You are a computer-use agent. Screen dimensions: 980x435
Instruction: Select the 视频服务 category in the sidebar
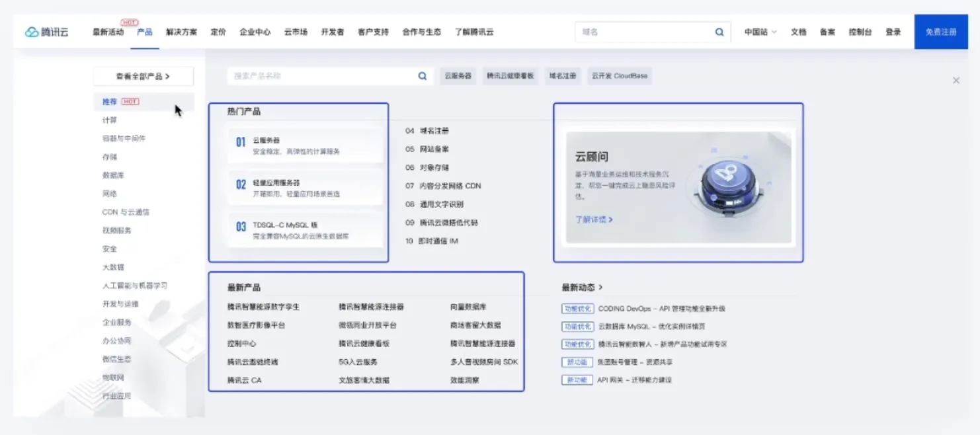(x=117, y=231)
